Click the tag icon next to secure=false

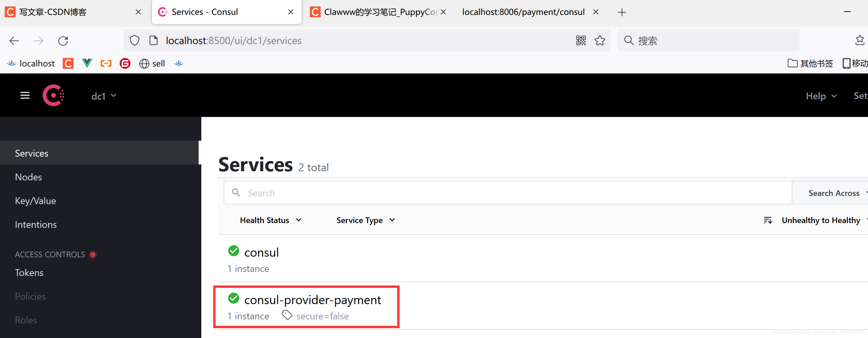pyautogui.click(x=287, y=315)
